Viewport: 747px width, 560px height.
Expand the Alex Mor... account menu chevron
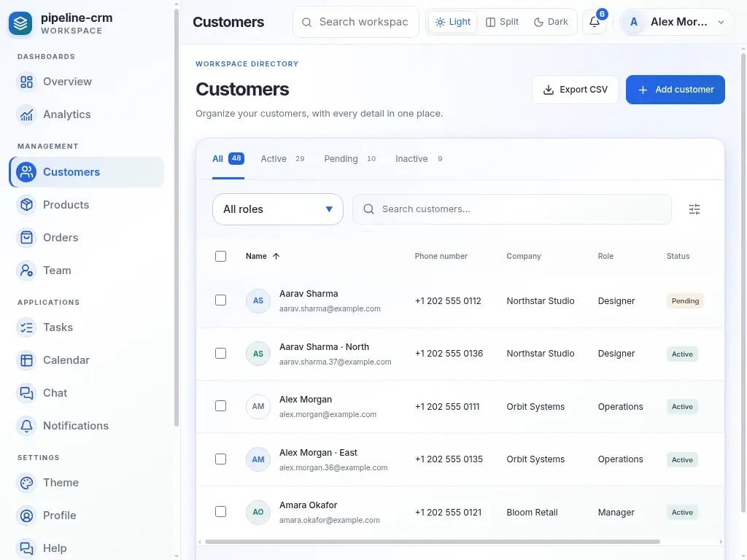721,23
